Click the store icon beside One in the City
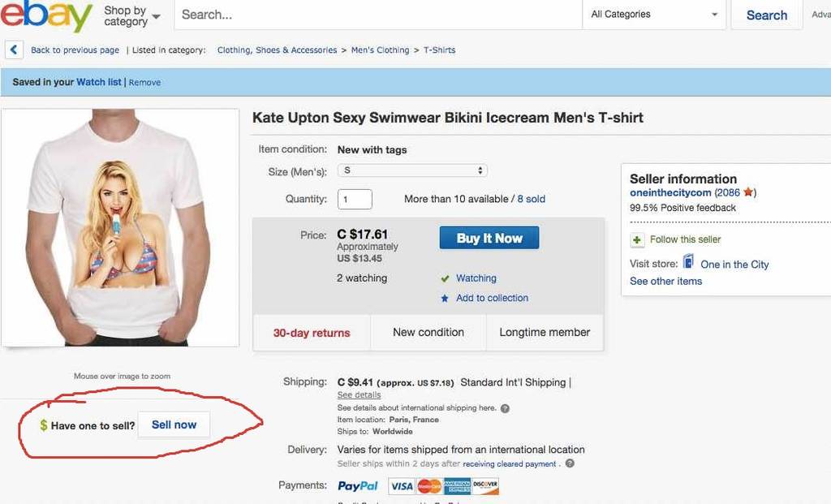831x504 pixels. coord(688,262)
